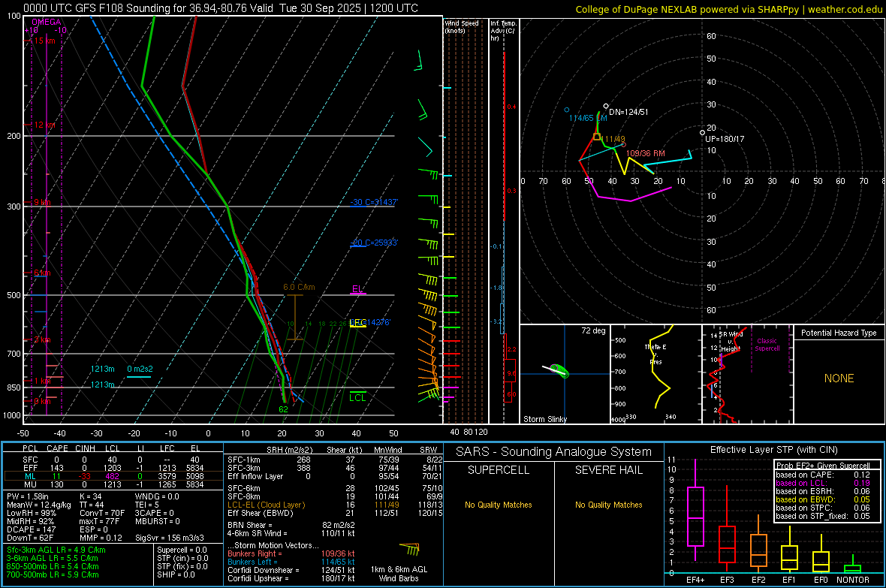Click the Corfidi Downshear vector line
Screen dimensions: 886x588
coord(291,570)
